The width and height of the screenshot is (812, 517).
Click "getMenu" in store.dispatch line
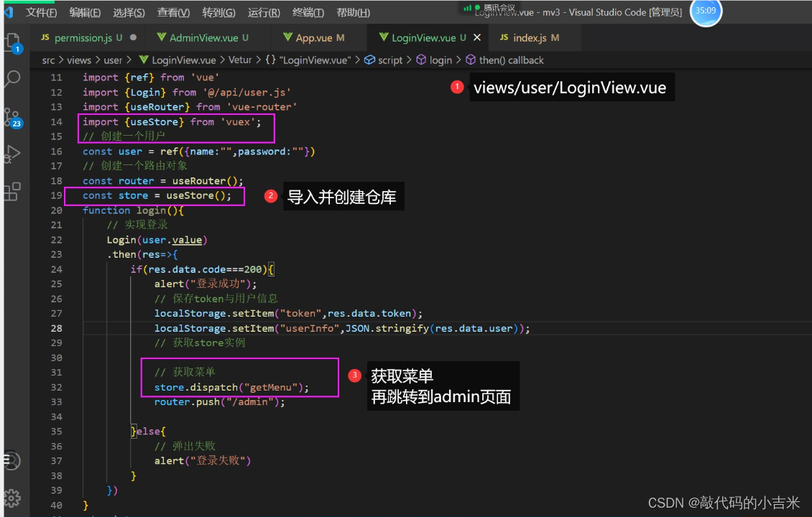pos(271,388)
